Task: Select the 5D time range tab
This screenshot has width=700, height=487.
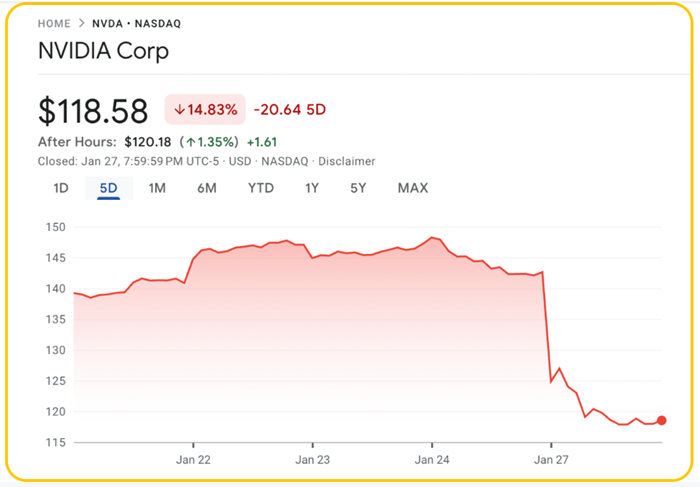Action: 108,188
